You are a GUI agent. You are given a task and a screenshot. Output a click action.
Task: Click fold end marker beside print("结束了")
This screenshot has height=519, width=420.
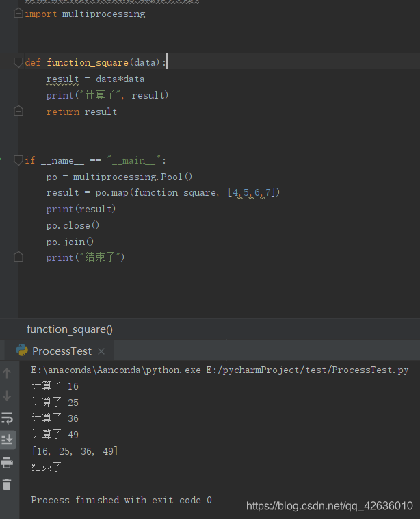tap(18, 257)
